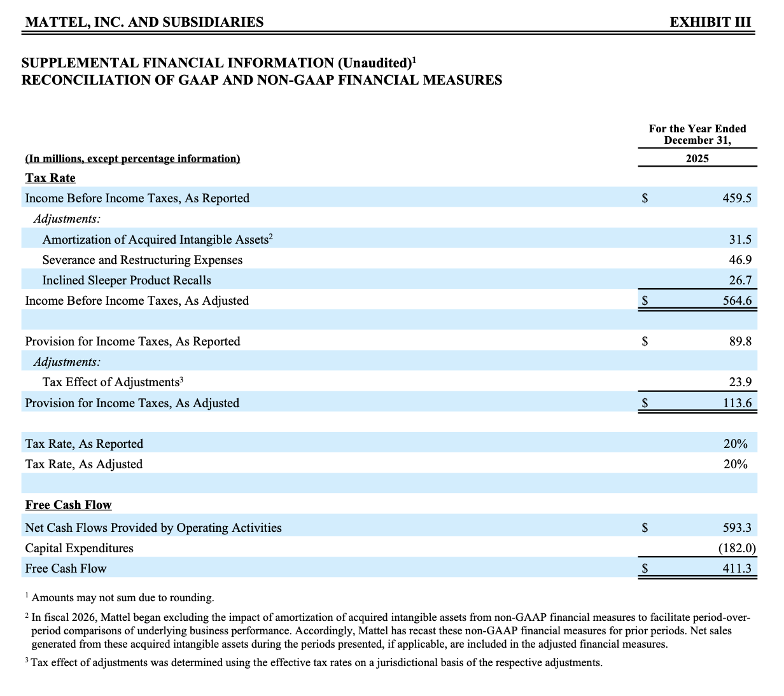Click the 'Tax Rate, As Reported' label
Image resolution: width=784 pixels, height=696 pixels.
tap(84, 444)
